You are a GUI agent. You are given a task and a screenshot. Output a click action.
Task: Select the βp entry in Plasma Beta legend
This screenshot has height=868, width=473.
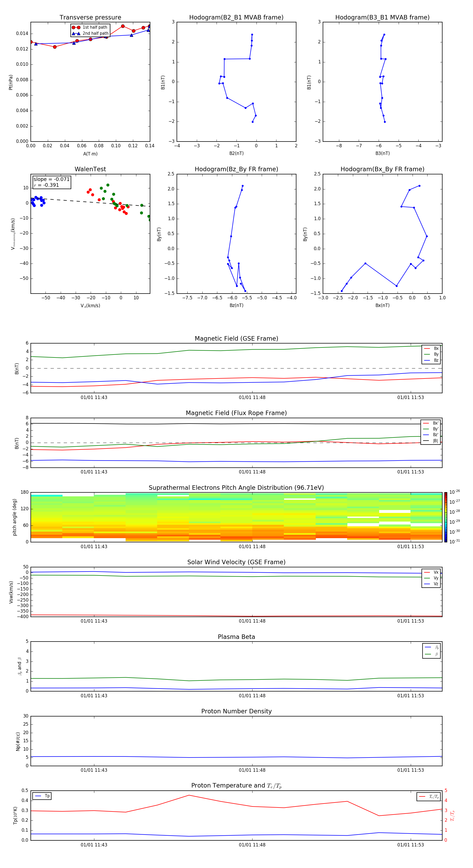tap(431, 647)
